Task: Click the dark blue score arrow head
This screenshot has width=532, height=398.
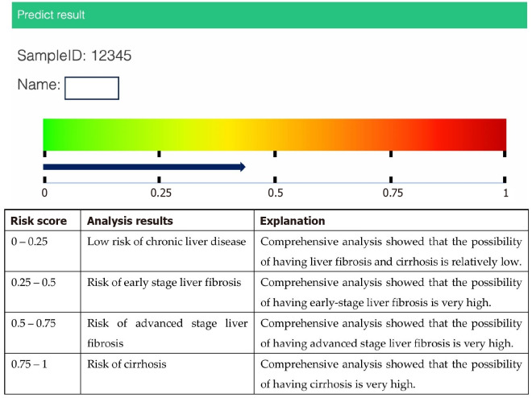Action: point(241,167)
